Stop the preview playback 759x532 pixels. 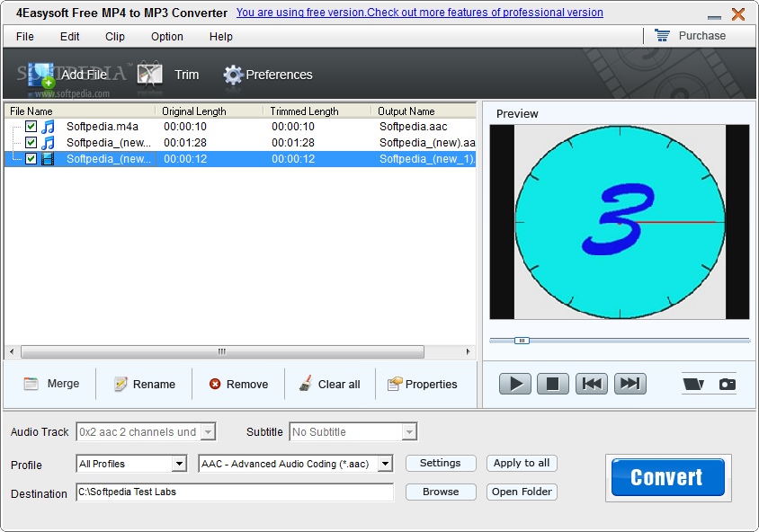coord(553,384)
